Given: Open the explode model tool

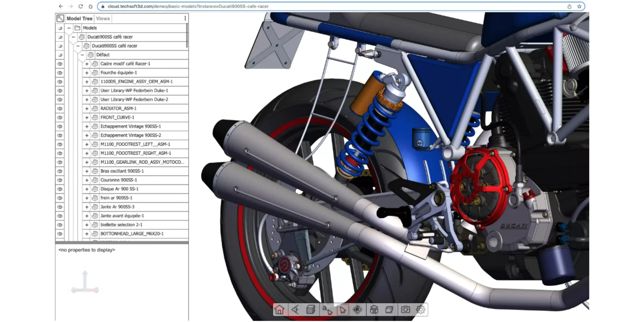Looking at the screenshot, I should pyautogui.click(x=374, y=309).
